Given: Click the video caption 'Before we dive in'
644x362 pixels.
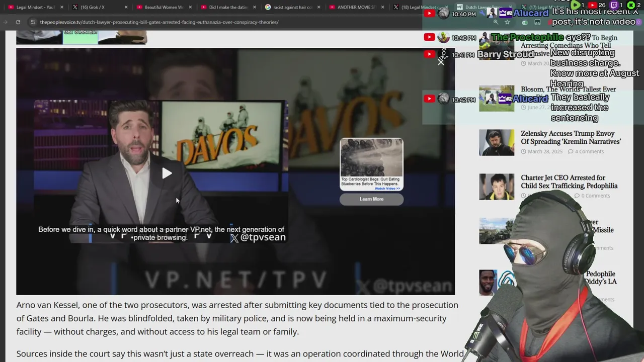Looking at the screenshot, I should coord(161,233).
